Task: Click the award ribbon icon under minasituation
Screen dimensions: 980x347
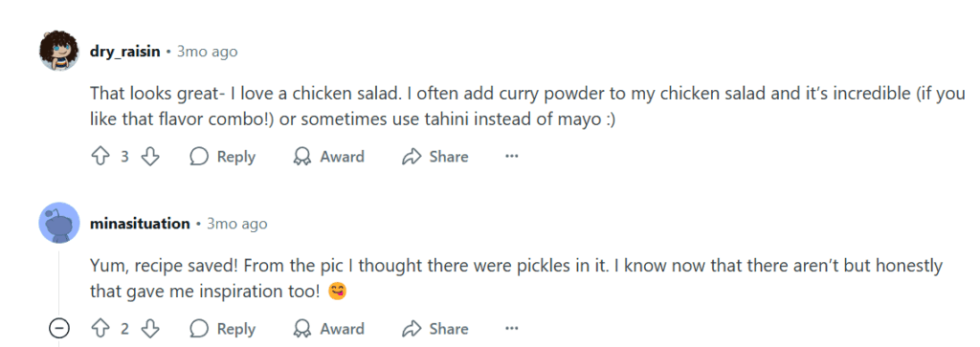Action: click(302, 328)
